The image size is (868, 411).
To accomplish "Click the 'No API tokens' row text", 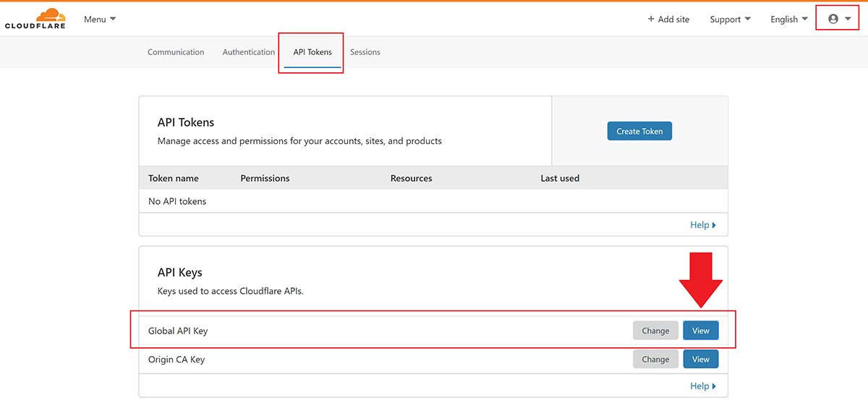I will [x=177, y=201].
